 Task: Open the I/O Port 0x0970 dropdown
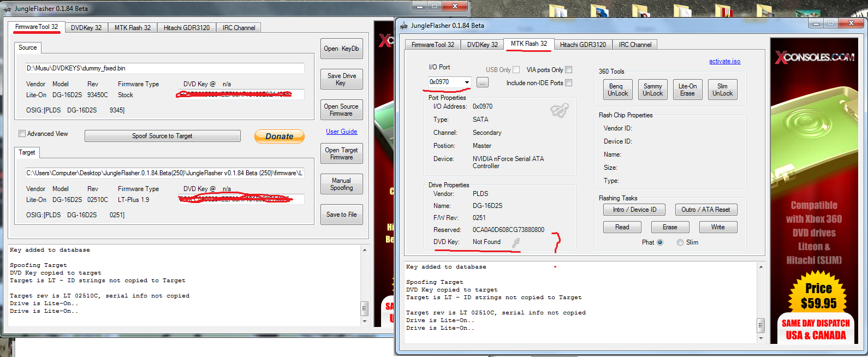coord(467,82)
